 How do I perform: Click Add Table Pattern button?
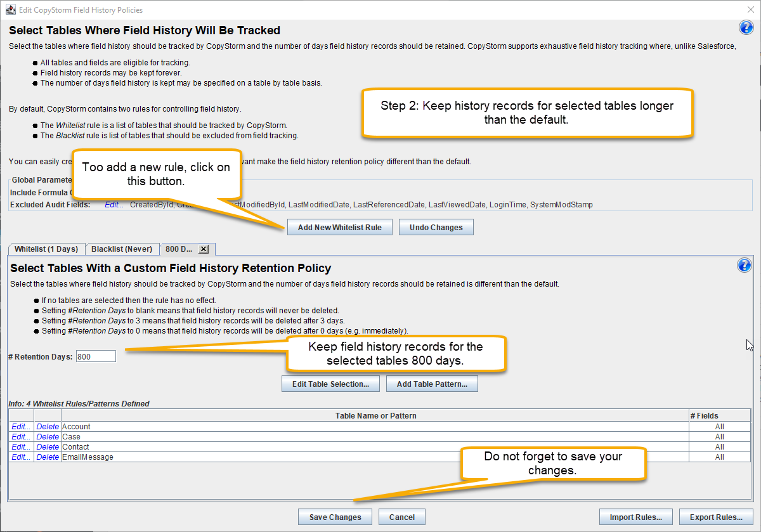click(432, 384)
